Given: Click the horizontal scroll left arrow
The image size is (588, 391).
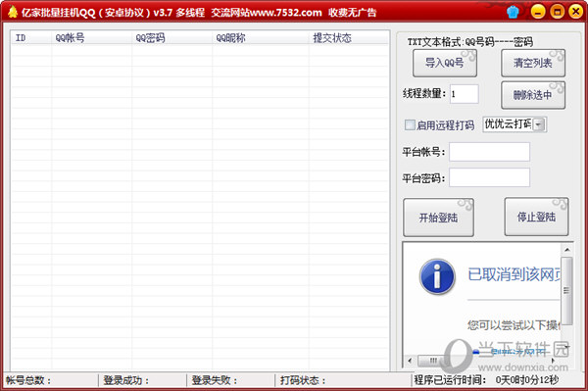Looking at the screenshot, I should pos(410,361).
